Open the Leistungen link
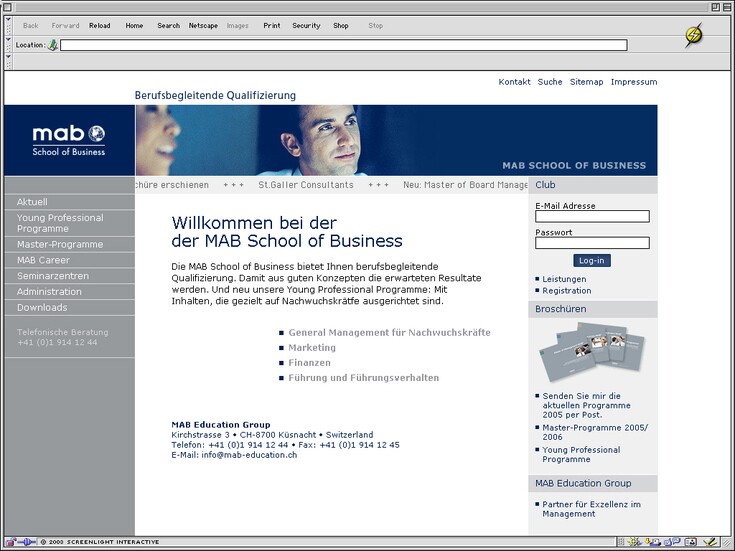This screenshot has width=735, height=551. (564, 279)
